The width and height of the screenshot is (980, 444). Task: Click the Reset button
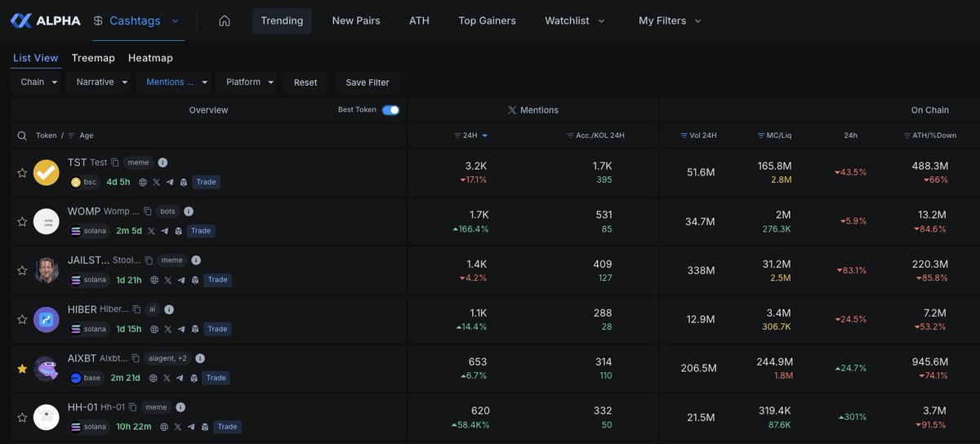(x=305, y=82)
